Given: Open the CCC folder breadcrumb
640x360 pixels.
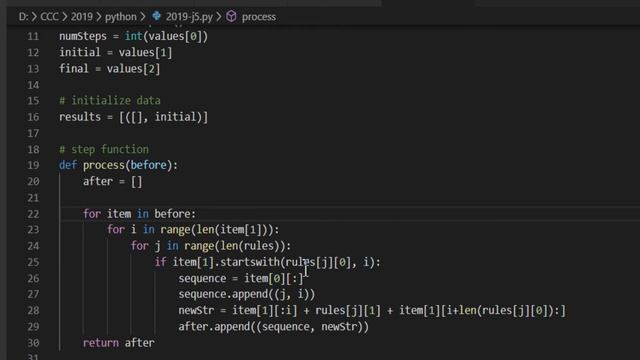Looking at the screenshot, I should pyautogui.click(x=49, y=17).
